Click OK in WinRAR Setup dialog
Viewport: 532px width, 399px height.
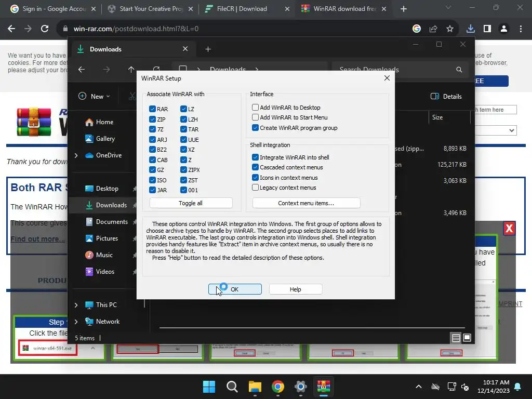click(x=235, y=289)
